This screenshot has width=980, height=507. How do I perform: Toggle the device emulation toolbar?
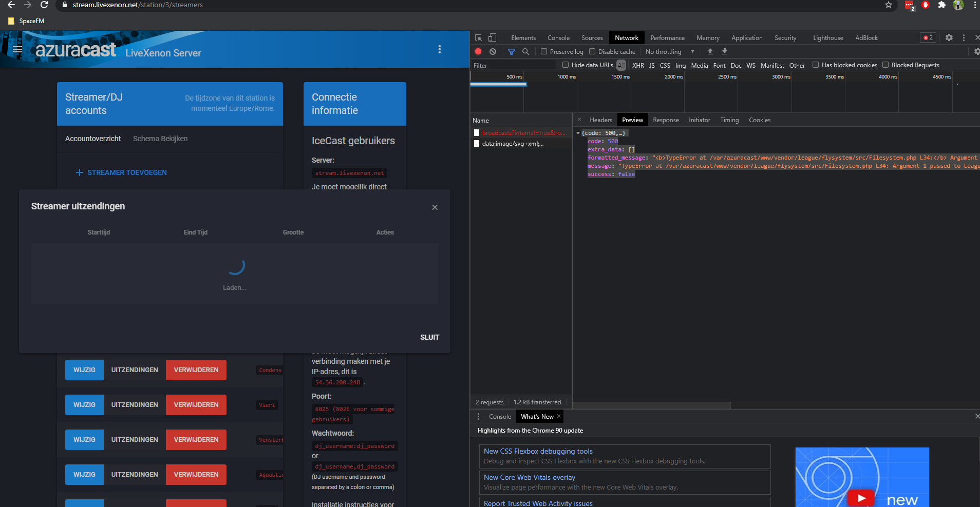492,37
